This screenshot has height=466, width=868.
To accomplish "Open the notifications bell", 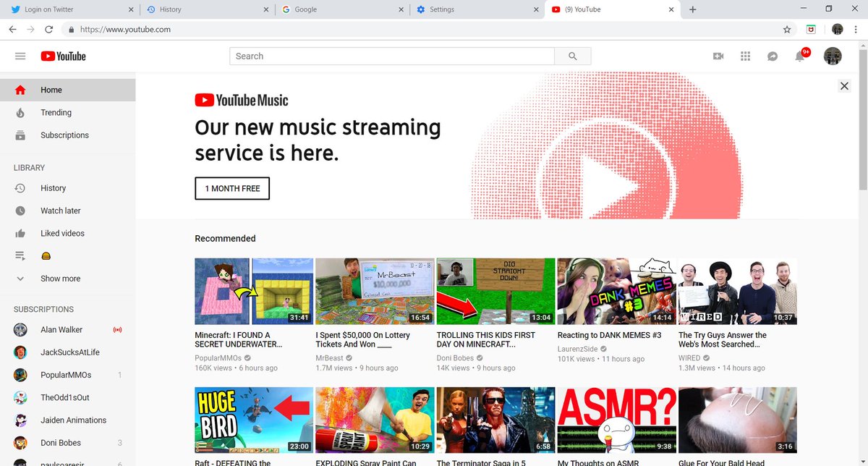I will [801, 55].
